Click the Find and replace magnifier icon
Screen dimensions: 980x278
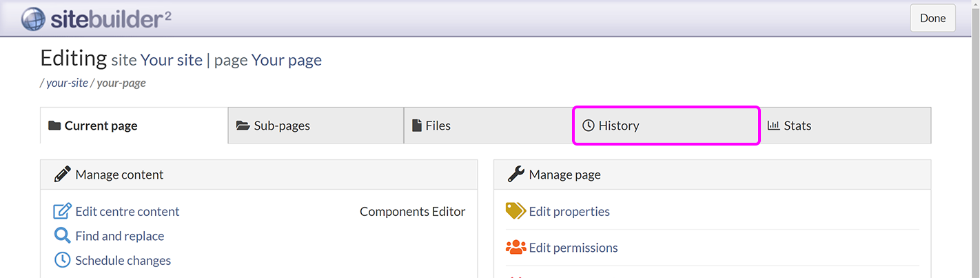[63, 236]
